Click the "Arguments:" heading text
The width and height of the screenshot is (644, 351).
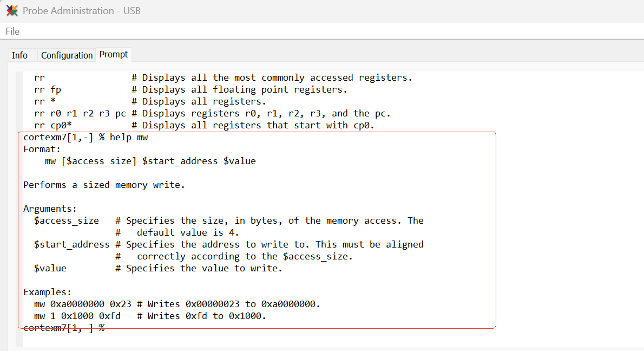[x=50, y=209]
